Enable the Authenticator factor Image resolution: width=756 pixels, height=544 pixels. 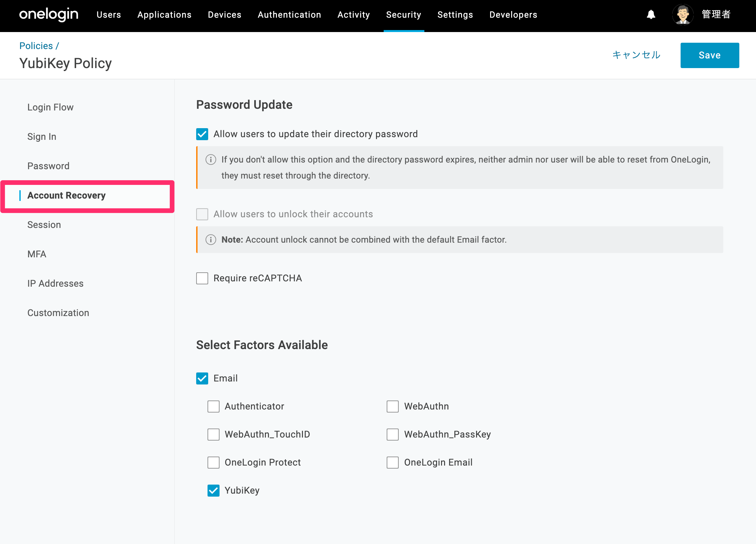[x=214, y=406]
